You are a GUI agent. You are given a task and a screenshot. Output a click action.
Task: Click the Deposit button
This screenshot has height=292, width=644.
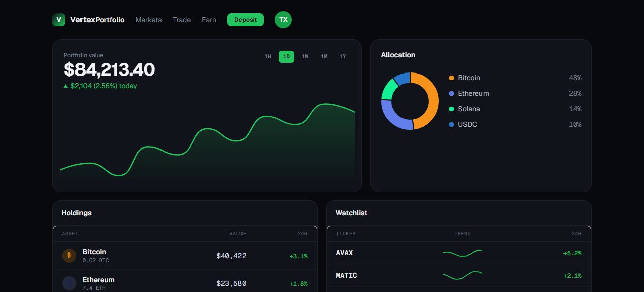pyautogui.click(x=246, y=20)
